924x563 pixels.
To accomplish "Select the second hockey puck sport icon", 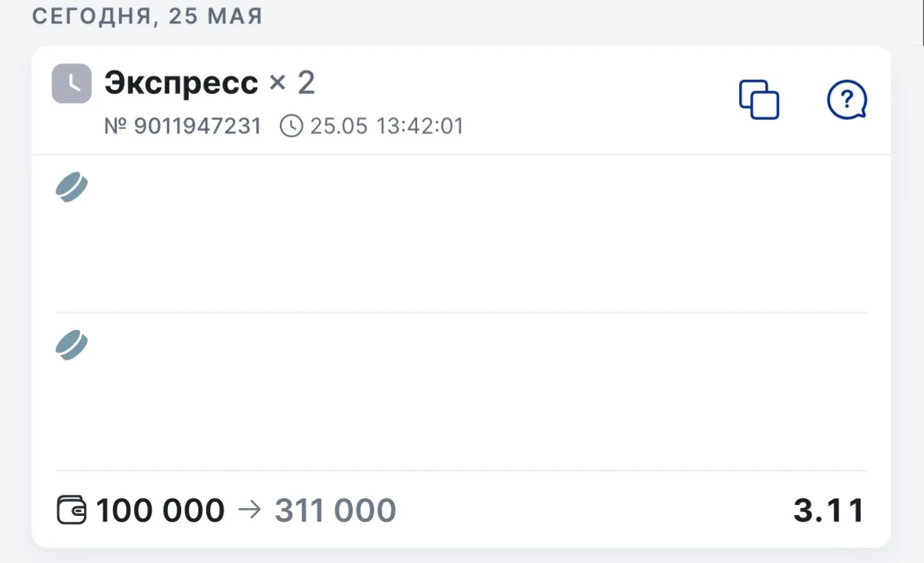I will [x=72, y=346].
